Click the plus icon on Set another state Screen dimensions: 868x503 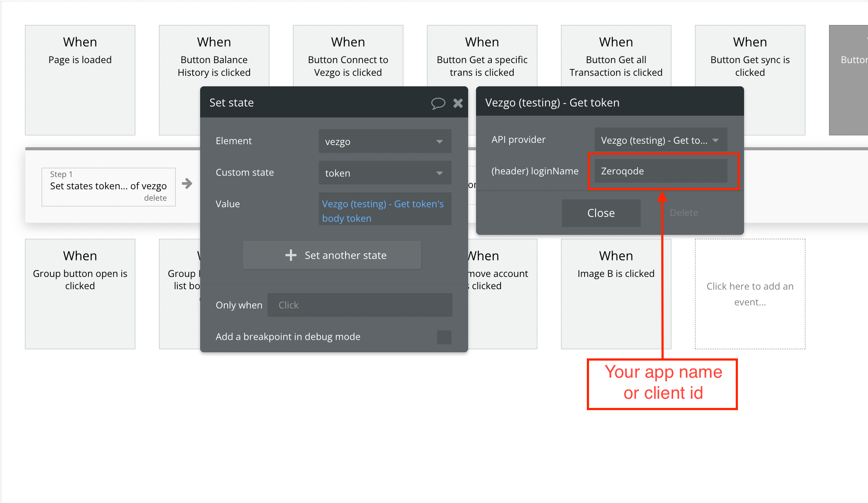click(x=291, y=255)
